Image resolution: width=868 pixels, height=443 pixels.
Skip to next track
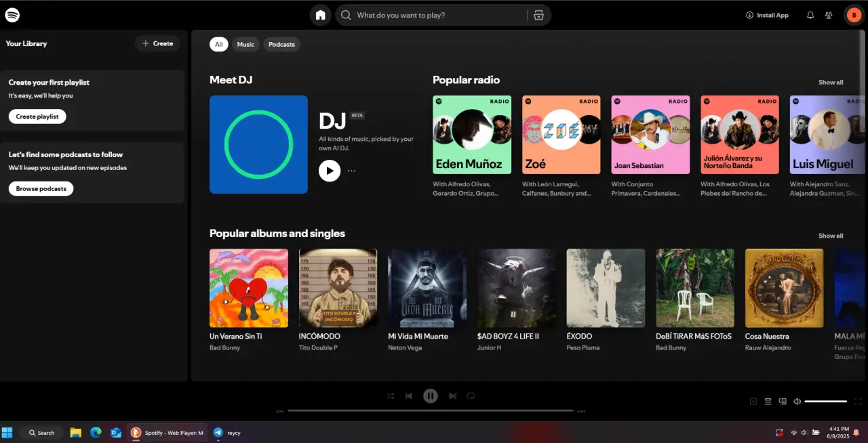[452, 396]
